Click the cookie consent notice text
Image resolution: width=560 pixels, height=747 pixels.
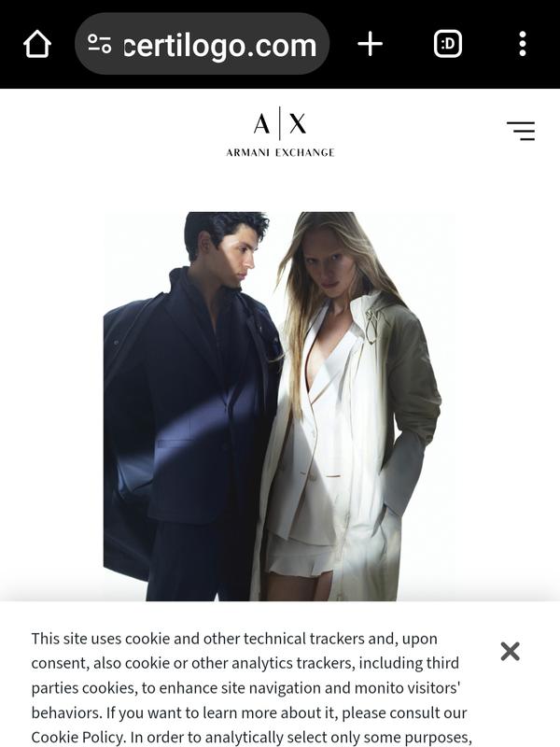(x=251, y=688)
